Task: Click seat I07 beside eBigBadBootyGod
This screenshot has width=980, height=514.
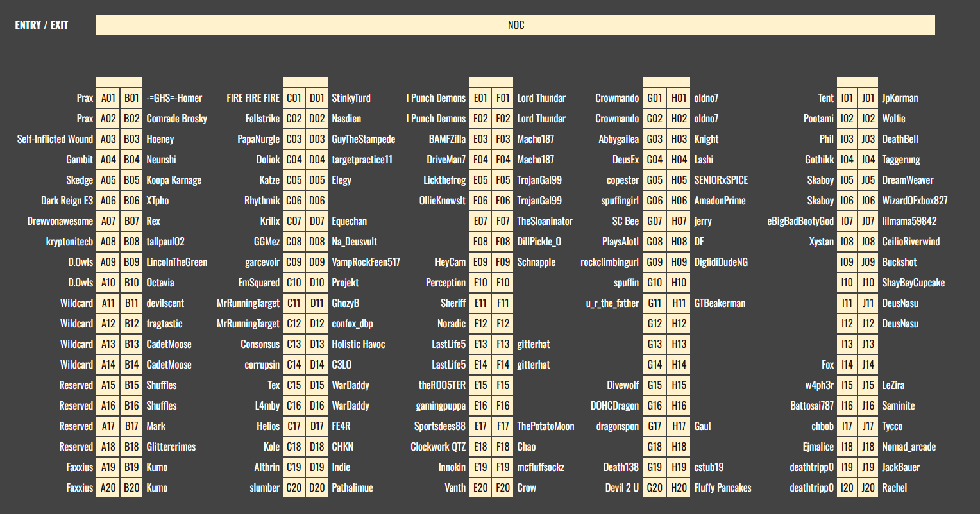Action: (x=847, y=221)
